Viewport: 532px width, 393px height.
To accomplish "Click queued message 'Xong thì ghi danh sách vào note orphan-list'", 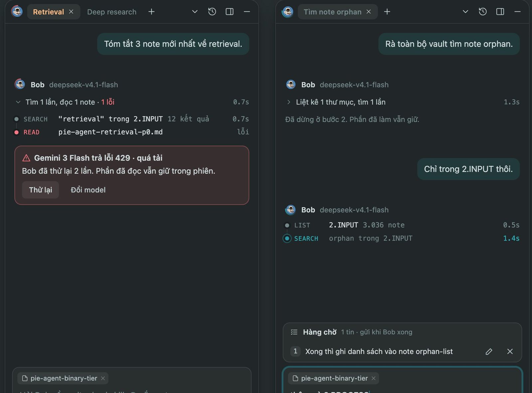I will 379,351.
